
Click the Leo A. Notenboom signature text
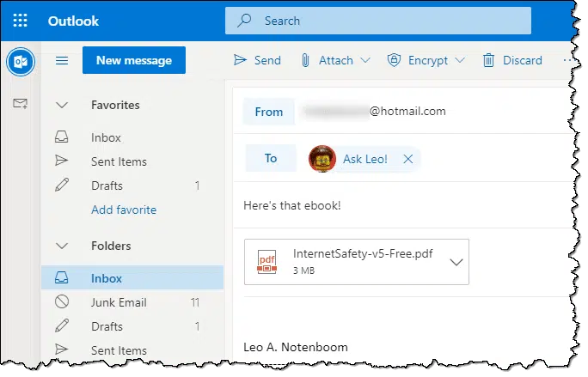pyautogui.click(x=296, y=347)
